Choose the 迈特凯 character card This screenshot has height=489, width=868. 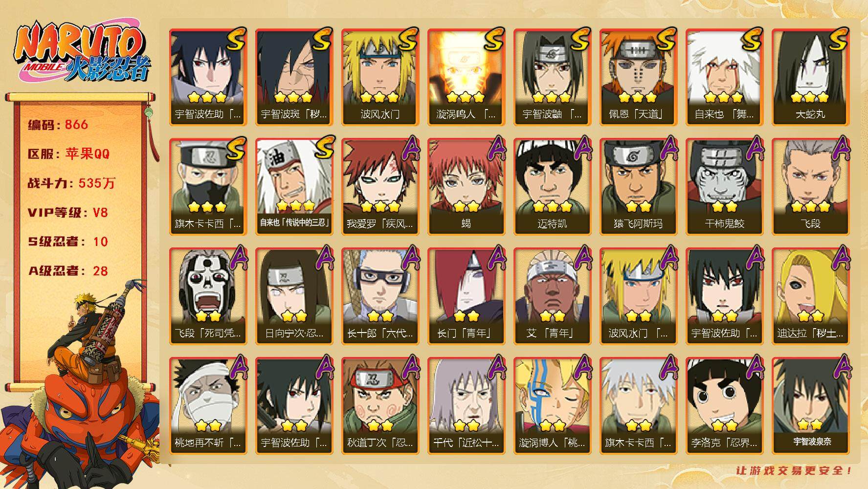[552, 187]
